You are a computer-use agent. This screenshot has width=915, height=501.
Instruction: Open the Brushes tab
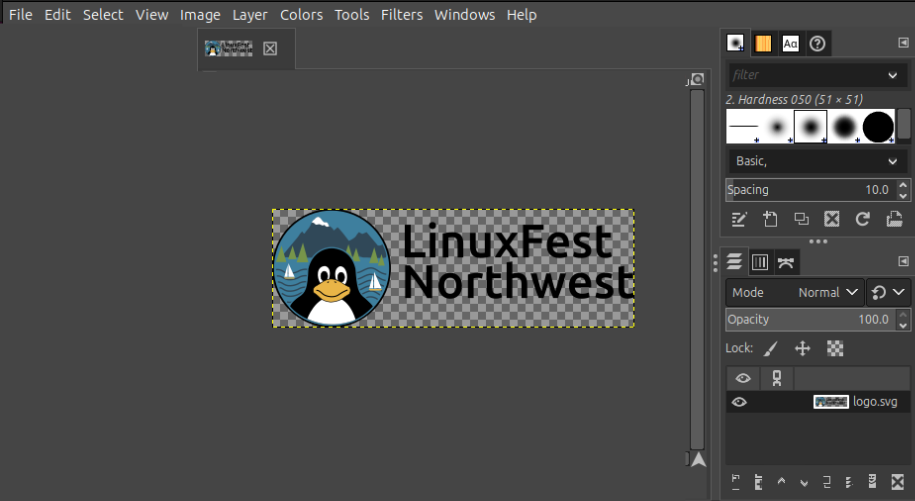[x=735, y=43]
